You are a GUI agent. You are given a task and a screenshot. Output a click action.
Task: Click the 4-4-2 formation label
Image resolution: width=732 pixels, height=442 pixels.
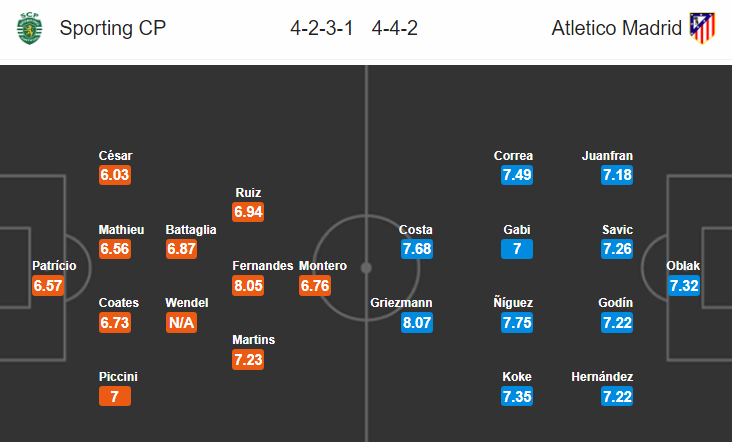click(x=394, y=28)
